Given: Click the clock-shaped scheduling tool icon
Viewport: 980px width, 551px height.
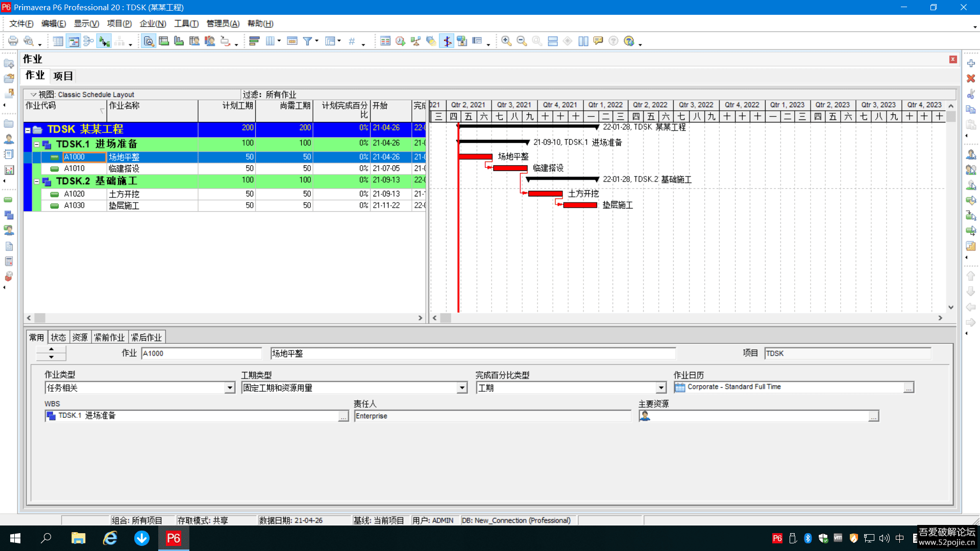Looking at the screenshot, I should 401,41.
